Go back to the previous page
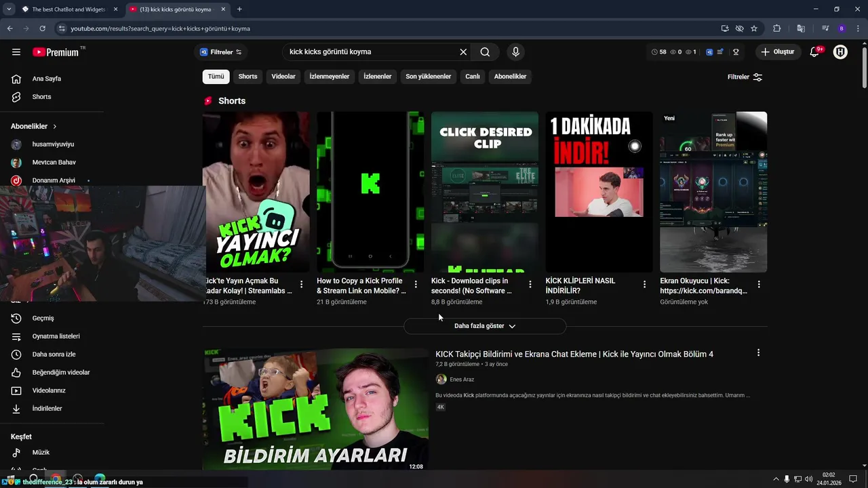 pos(10,28)
